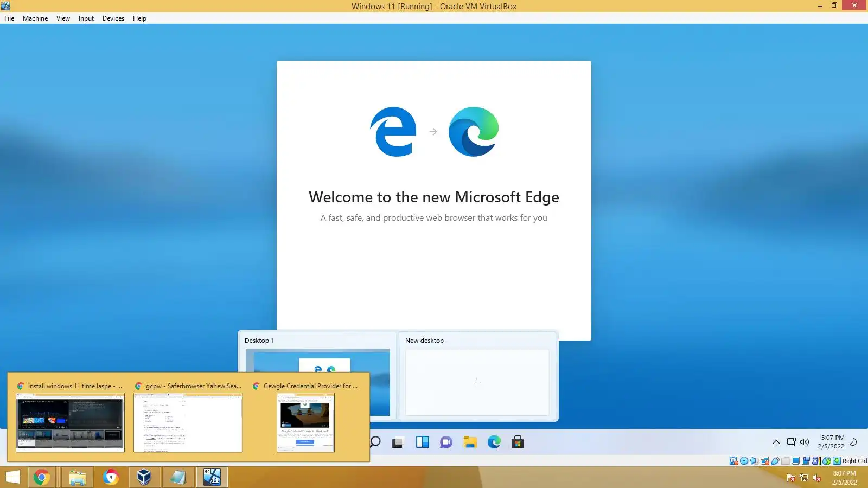
Task: Open the File menu in VirtualBox
Action: coord(9,18)
